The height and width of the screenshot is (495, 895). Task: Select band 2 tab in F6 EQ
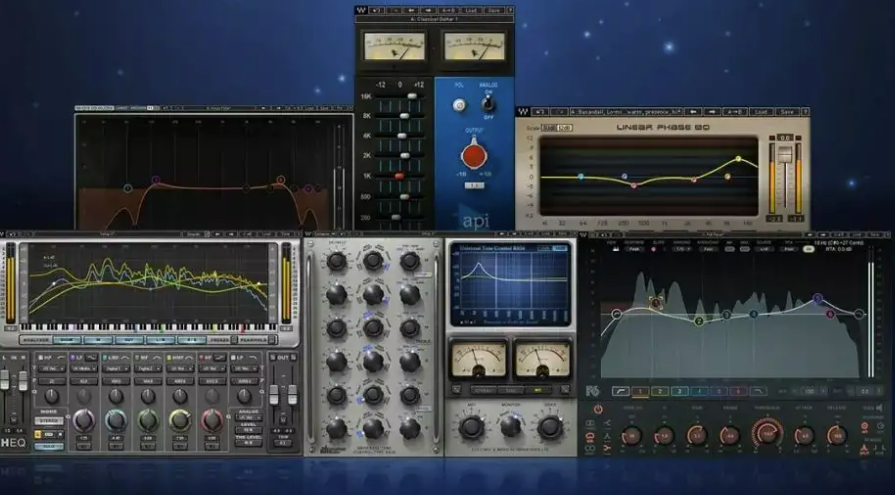pyautogui.click(x=658, y=390)
